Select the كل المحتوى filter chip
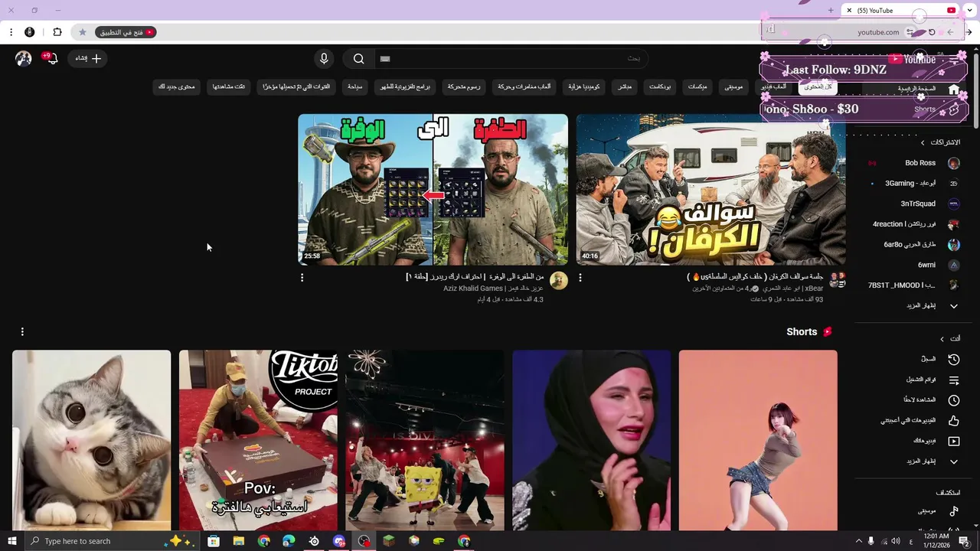The width and height of the screenshot is (980, 551). pyautogui.click(x=818, y=87)
